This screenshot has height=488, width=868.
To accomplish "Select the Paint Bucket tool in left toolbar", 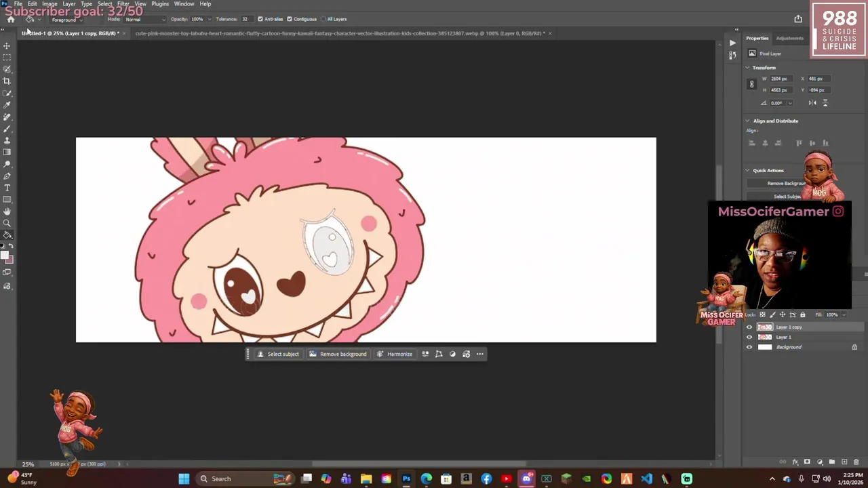I will pyautogui.click(x=7, y=235).
